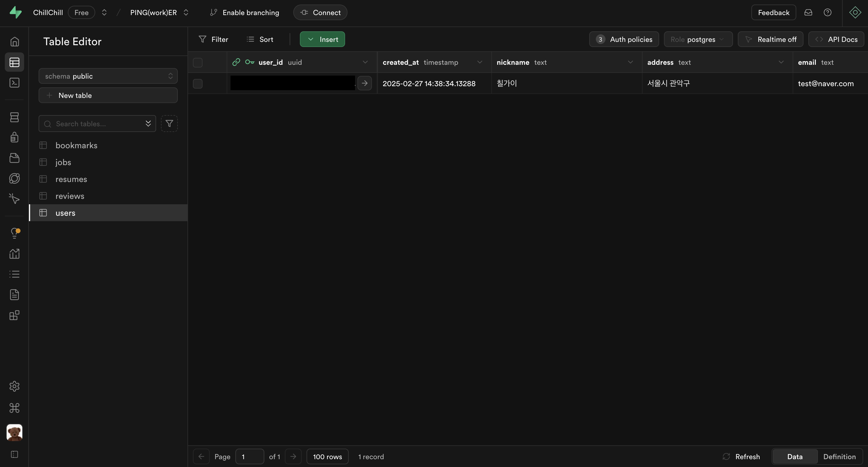868x467 pixels.
Task: Check the first row's checkbox
Action: (197, 83)
